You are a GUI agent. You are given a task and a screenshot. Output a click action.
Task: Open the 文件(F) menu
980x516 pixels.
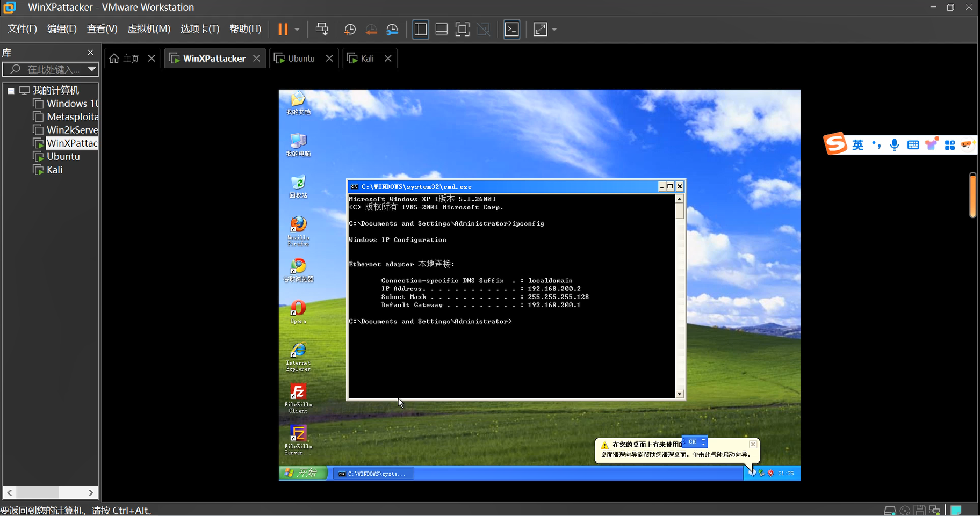coord(23,29)
